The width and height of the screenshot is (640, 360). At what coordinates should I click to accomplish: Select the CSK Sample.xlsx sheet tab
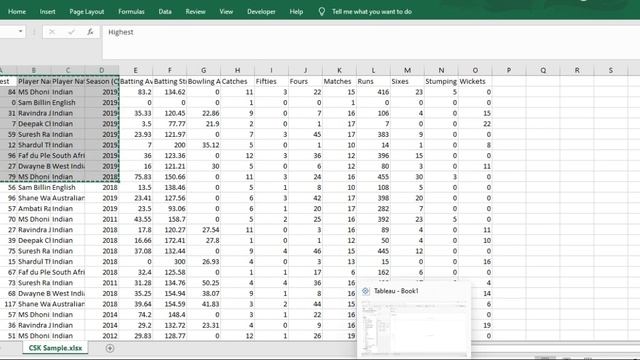(x=55, y=348)
